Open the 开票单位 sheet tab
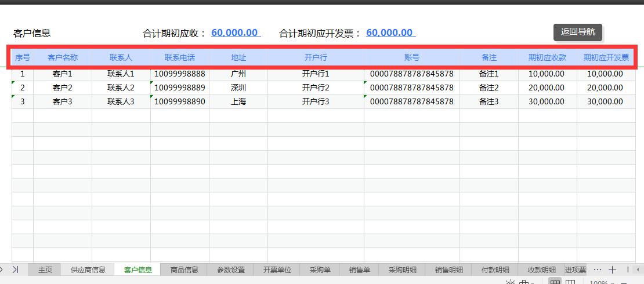This screenshot has width=644, height=284. point(277,270)
